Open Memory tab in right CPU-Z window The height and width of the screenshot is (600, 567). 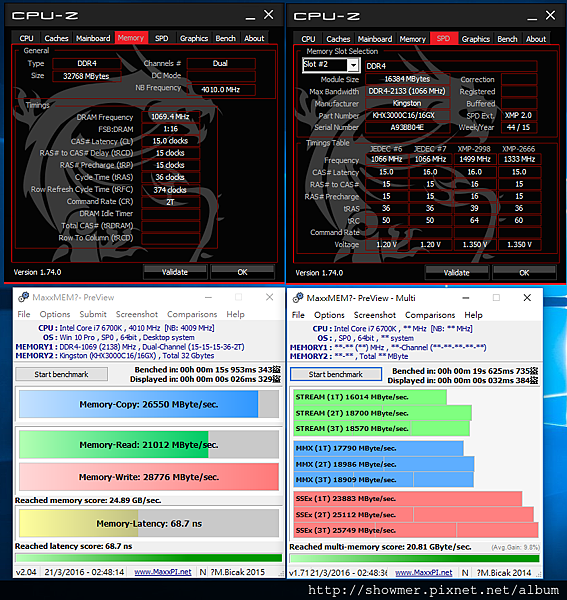click(x=412, y=39)
